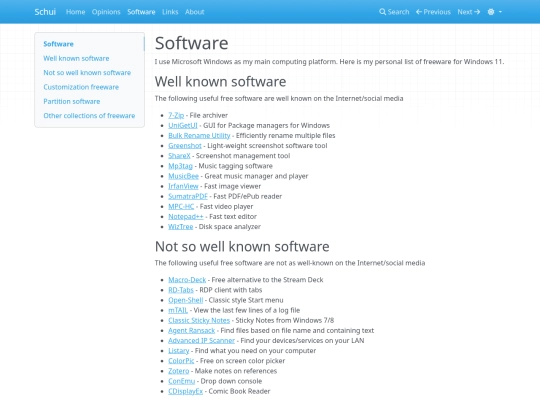Open the Mp3tag link

click(x=180, y=166)
